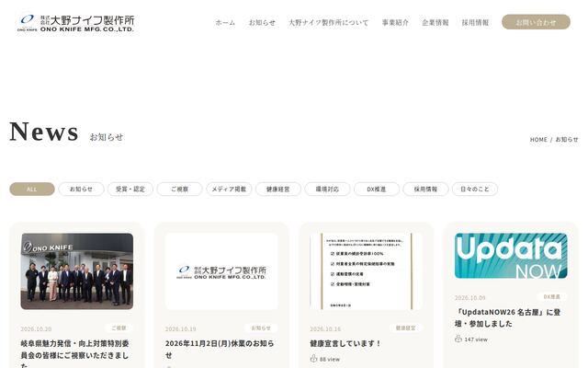The height and width of the screenshot is (368, 588).
Task: Open the お知らせ navigation menu item
Action: 262,22
